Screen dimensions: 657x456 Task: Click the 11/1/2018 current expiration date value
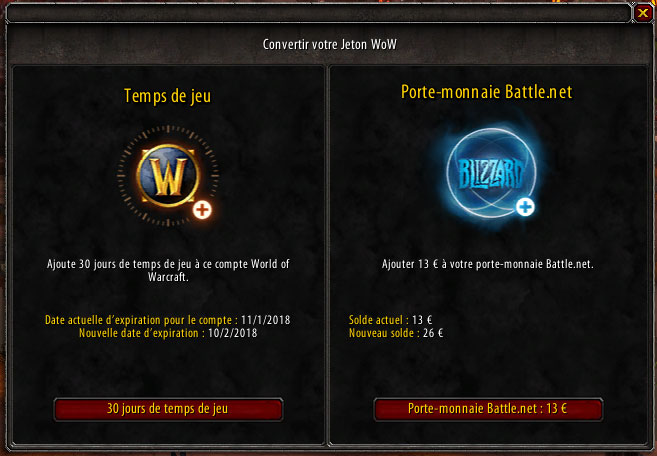click(x=266, y=320)
